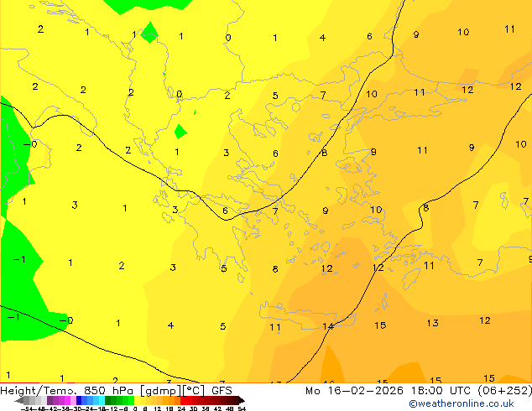The width and height of the screenshot is (532, 411).
Task: Click the bright red legend swatch above the 24 label
Action: click(x=183, y=401)
